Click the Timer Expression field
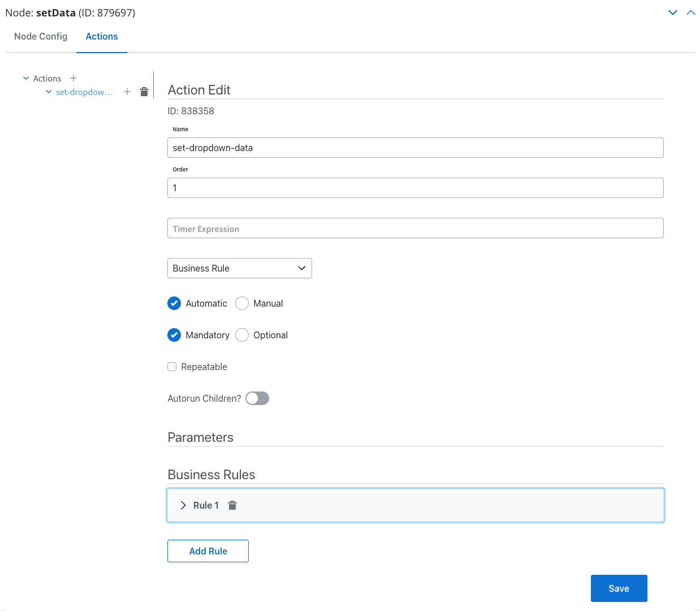The image size is (700, 611). [416, 228]
